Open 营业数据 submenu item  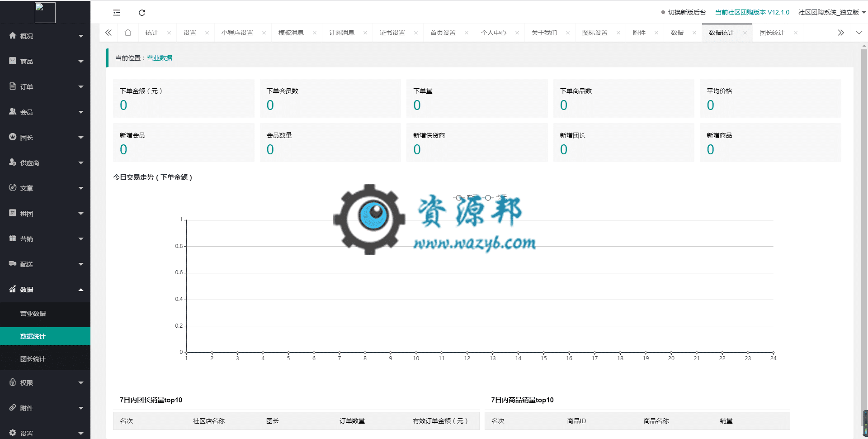[x=45, y=314]
